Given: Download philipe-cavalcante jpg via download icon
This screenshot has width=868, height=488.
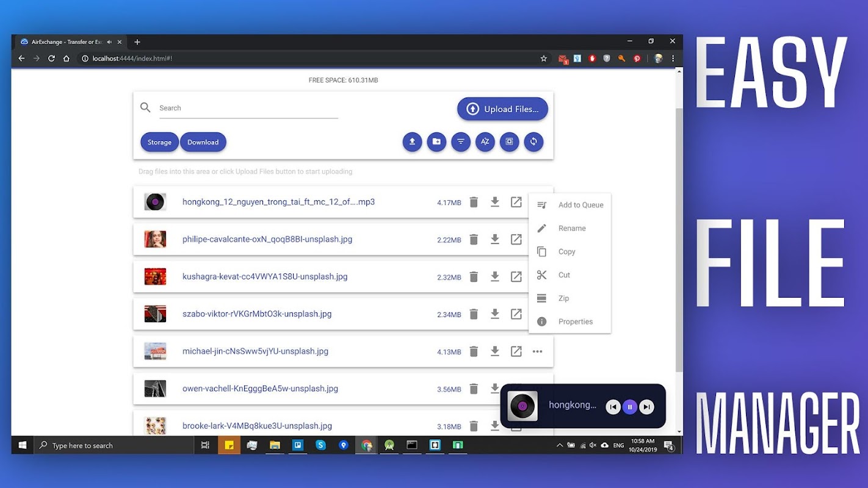Looking at the screenshot, I should (495, 239).
